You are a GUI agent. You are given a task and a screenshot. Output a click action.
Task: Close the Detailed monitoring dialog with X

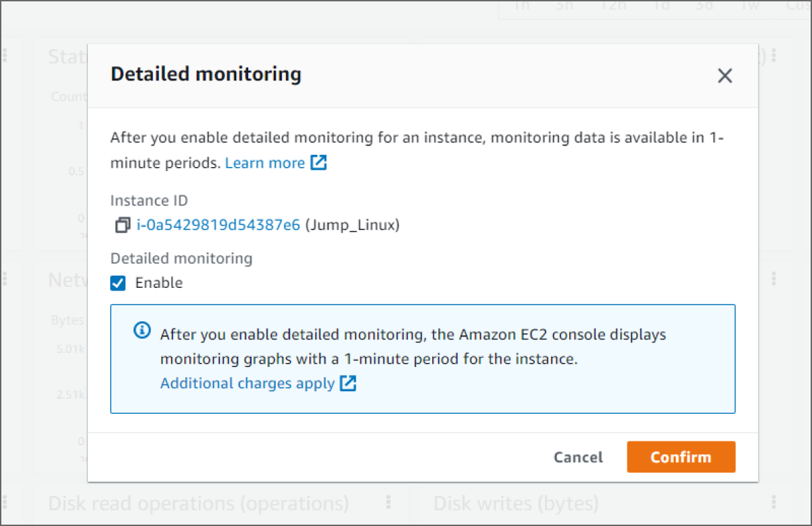725,76
